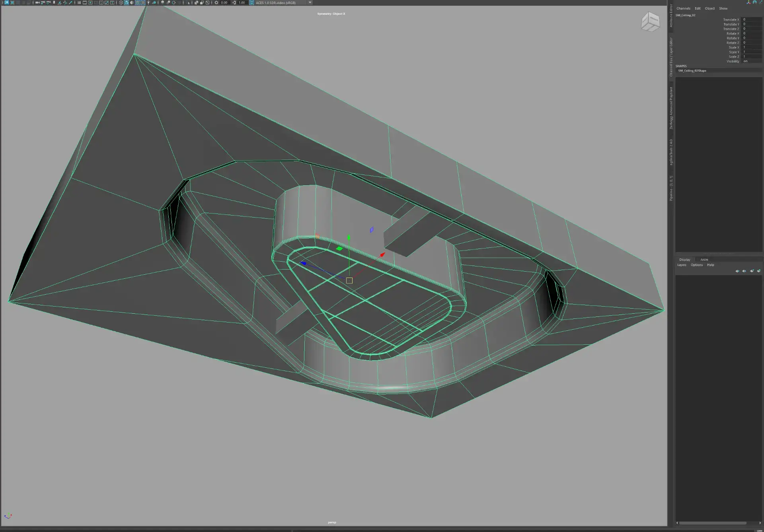Open the Layers menu in layer editor
764x532 pixels.
click(682, 265)
